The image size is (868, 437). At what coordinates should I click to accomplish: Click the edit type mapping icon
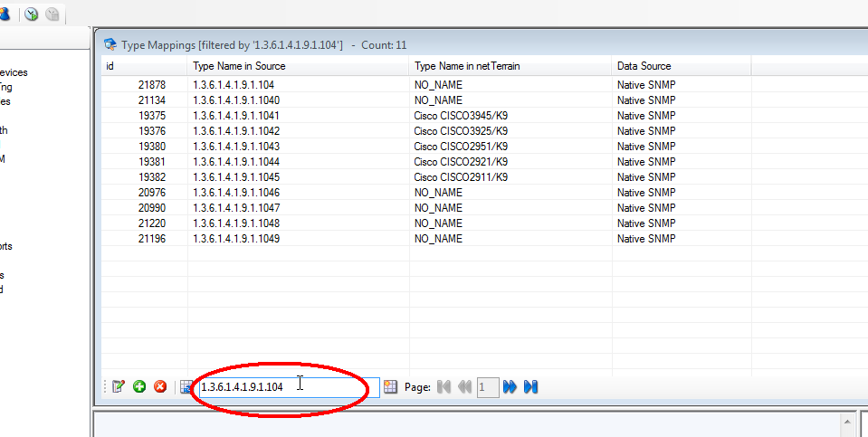click(x=119, y=386)
